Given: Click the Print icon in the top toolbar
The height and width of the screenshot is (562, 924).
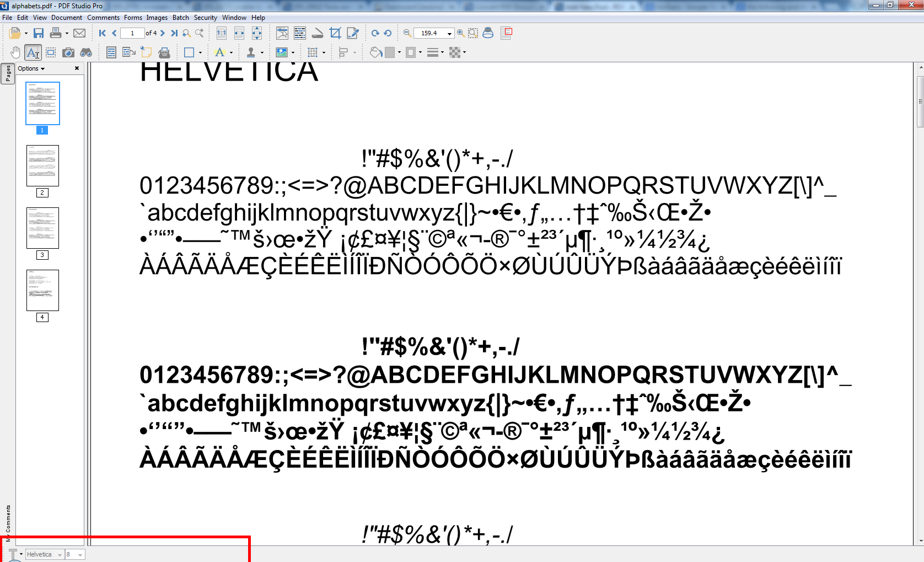Looking at the screenshot, I should tap(56, 33).
